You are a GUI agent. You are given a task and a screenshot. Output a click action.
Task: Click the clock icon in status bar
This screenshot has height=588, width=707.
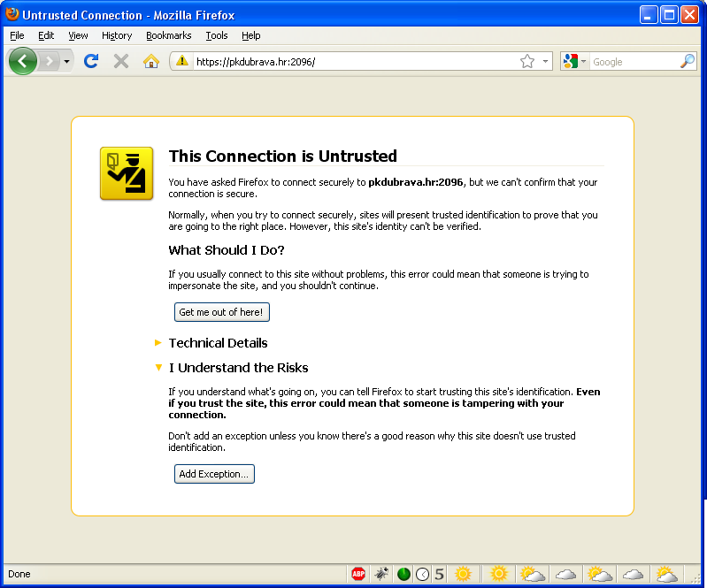click(423, 574)
